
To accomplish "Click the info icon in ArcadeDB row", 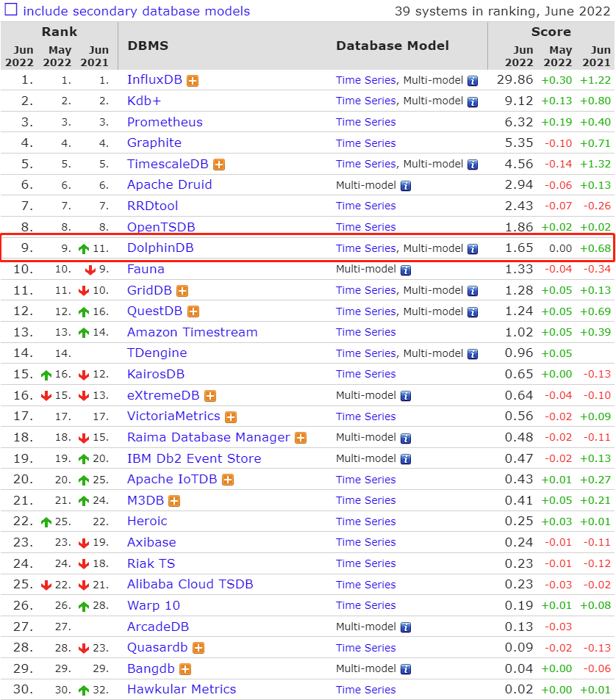I will pos(406,627).
